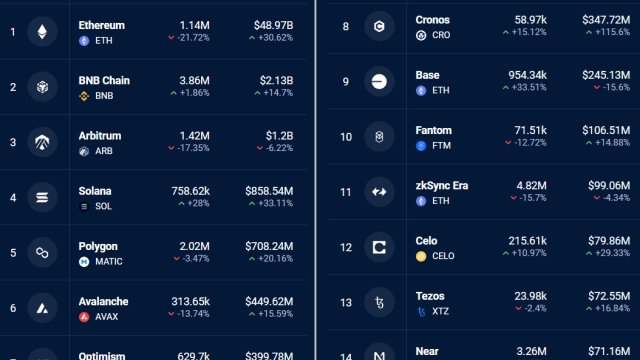Screen dimensions: 640x360
Task: Click the Ethereum chain logo icon
Action: pos(42,32)
